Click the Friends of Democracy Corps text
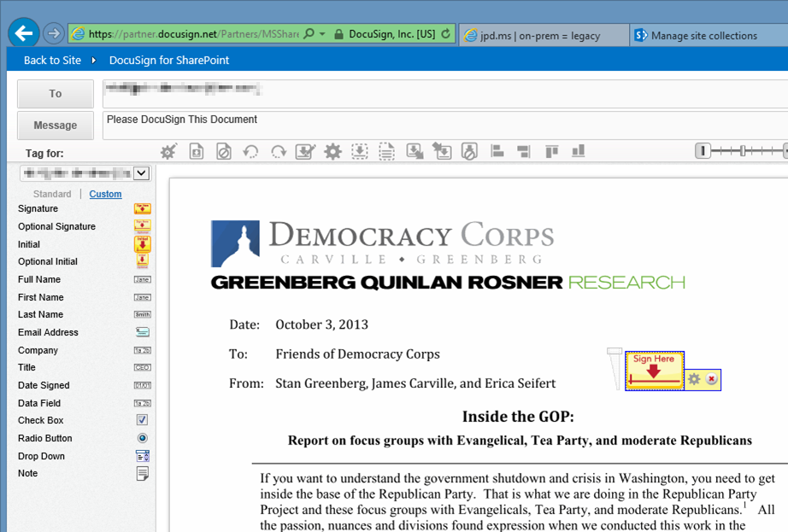Viewport: 788px width, 532px height. [357, 354]
